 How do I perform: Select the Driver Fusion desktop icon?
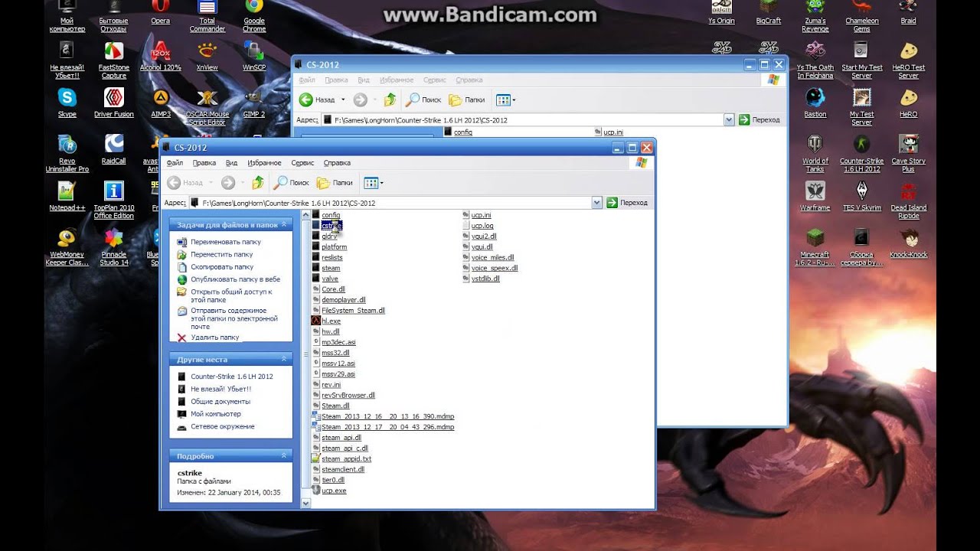pos(113,103)
